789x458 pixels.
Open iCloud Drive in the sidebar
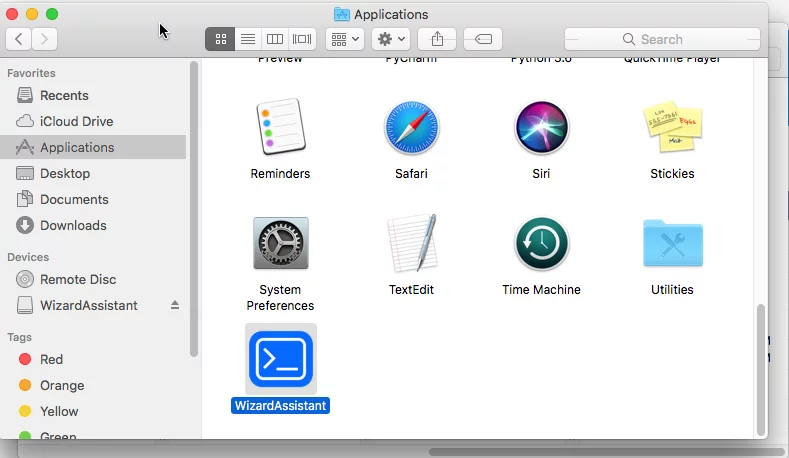93,121
